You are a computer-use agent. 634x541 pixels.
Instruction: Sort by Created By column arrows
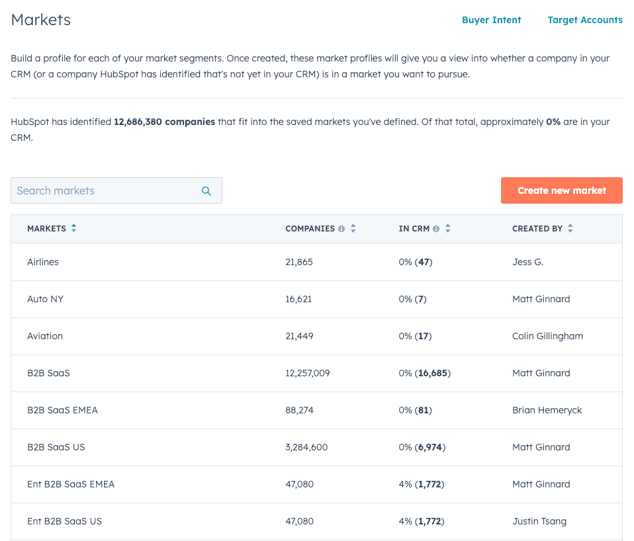[570, 229]
